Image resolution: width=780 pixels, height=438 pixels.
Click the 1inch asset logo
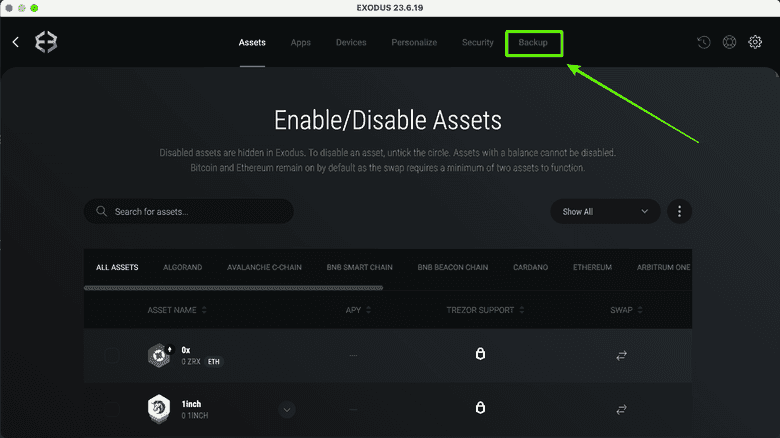click(158, 408)
